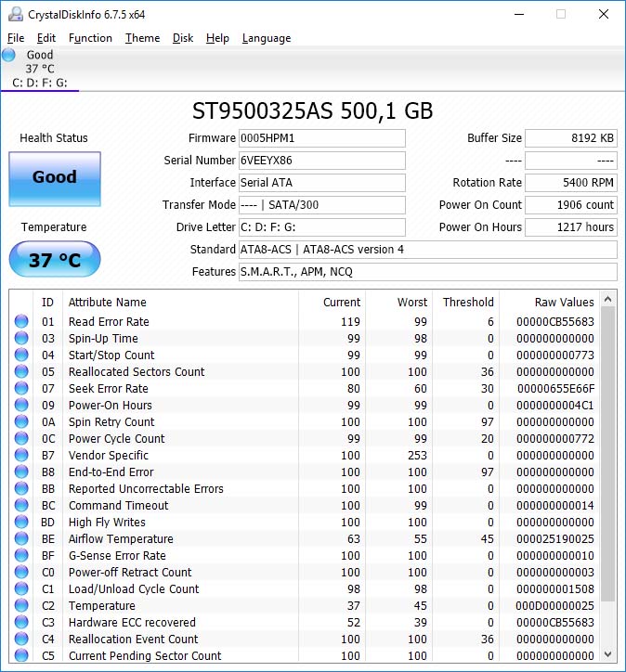626x672 pixels.
Task: Click status orb for Command Timeout
Action: [21, 505]
